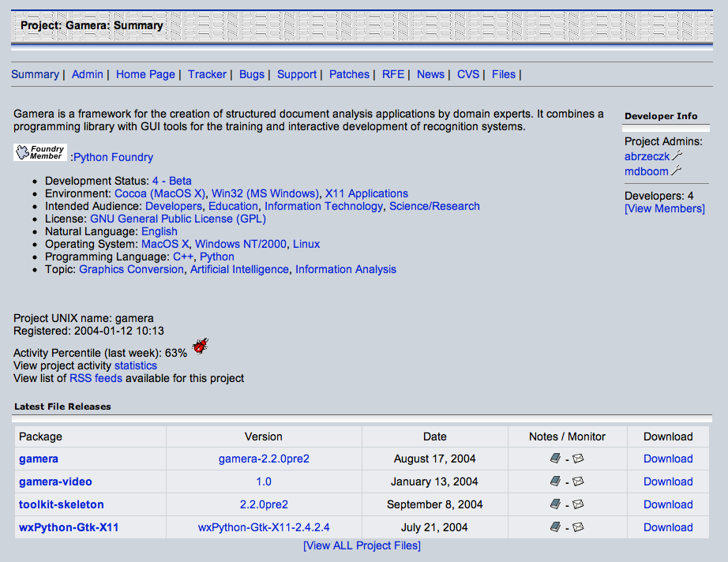Image resolution: width=728 pixels, height=562 pixels.
Task: Open release notes icon for wxPython-Gtk-X11 row
Action: (555, 526)
